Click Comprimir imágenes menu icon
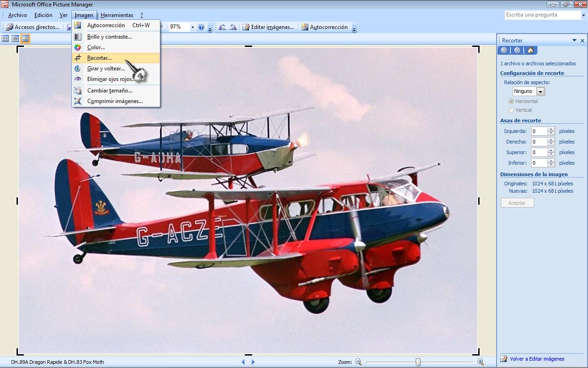 tap(78, 101)
